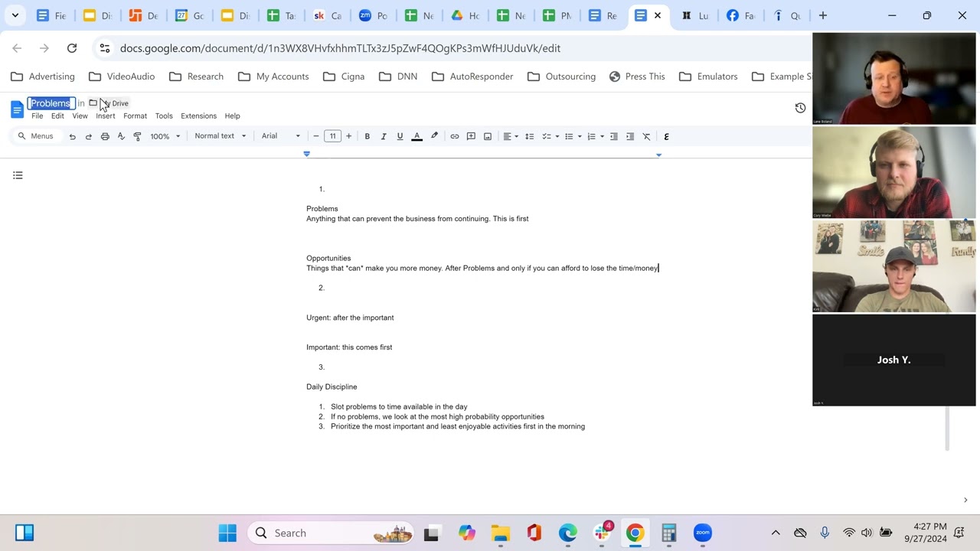Redo the last undone edit

tap(88, 136)
